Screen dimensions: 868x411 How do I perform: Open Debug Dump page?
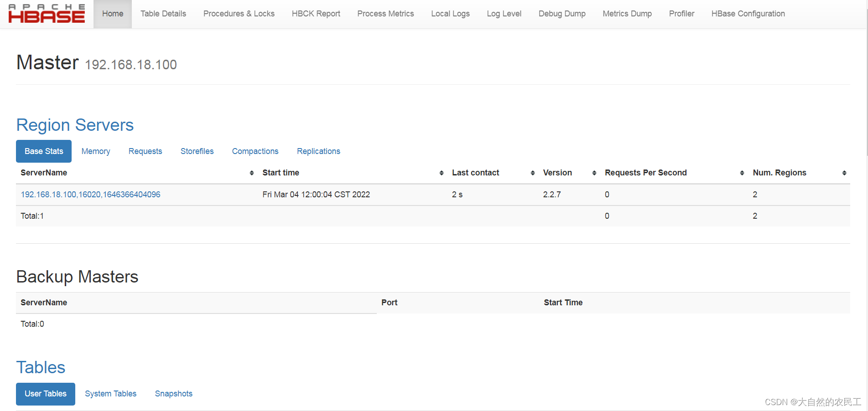pyautogui.click(x=562, y=14)
